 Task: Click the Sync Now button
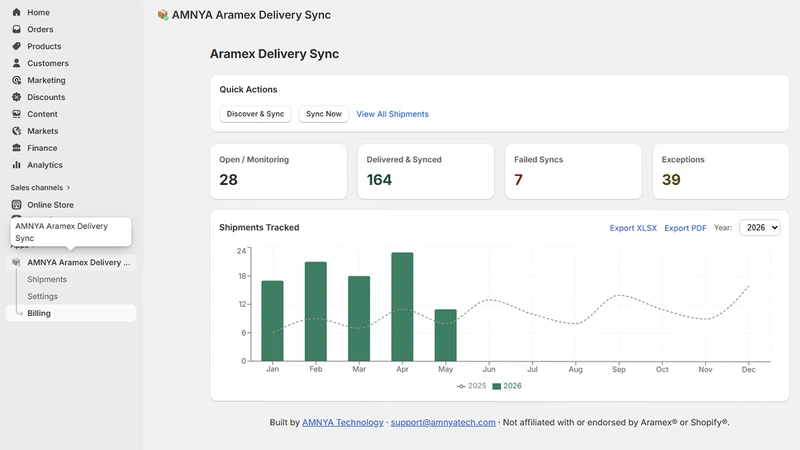pos(323,114)
